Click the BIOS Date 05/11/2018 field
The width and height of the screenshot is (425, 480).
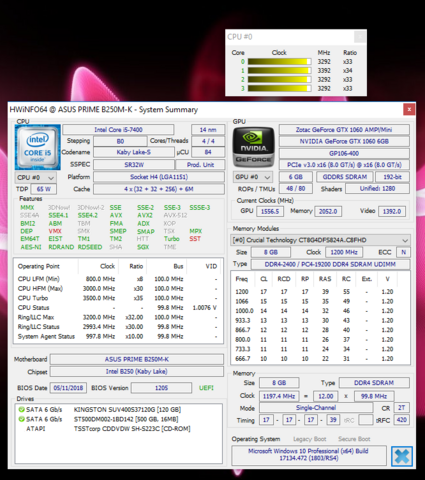tap(68, 388)
